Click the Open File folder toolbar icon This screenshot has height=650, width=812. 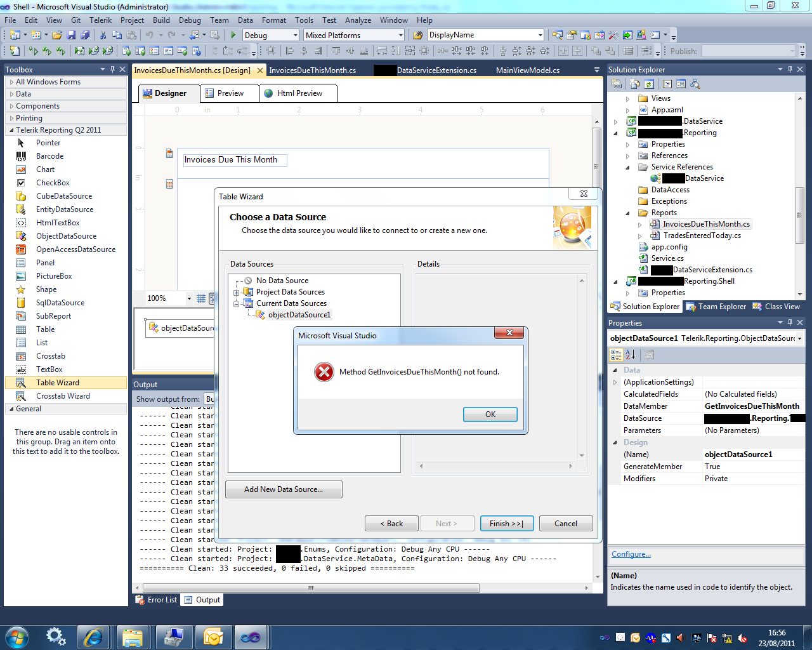pyautogui.click(x=57, y=36)
